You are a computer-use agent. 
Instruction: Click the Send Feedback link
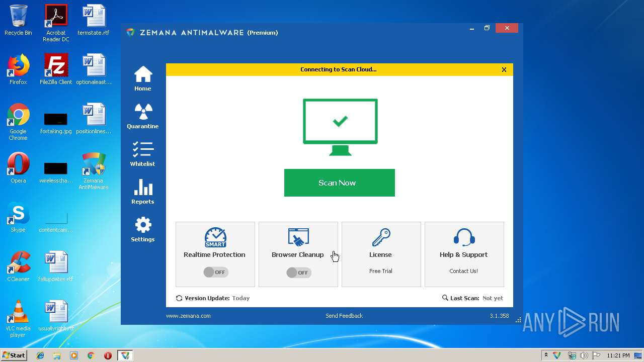click(344, 316)
